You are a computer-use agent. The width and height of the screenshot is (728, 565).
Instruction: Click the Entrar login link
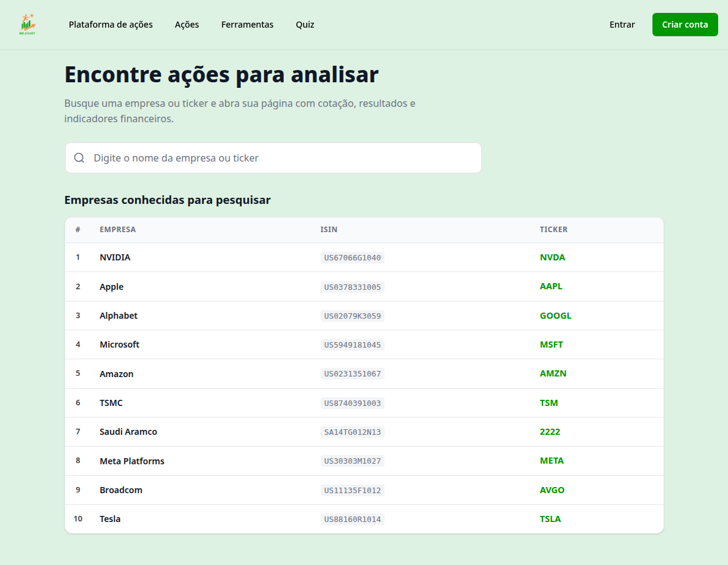point(622,25)
